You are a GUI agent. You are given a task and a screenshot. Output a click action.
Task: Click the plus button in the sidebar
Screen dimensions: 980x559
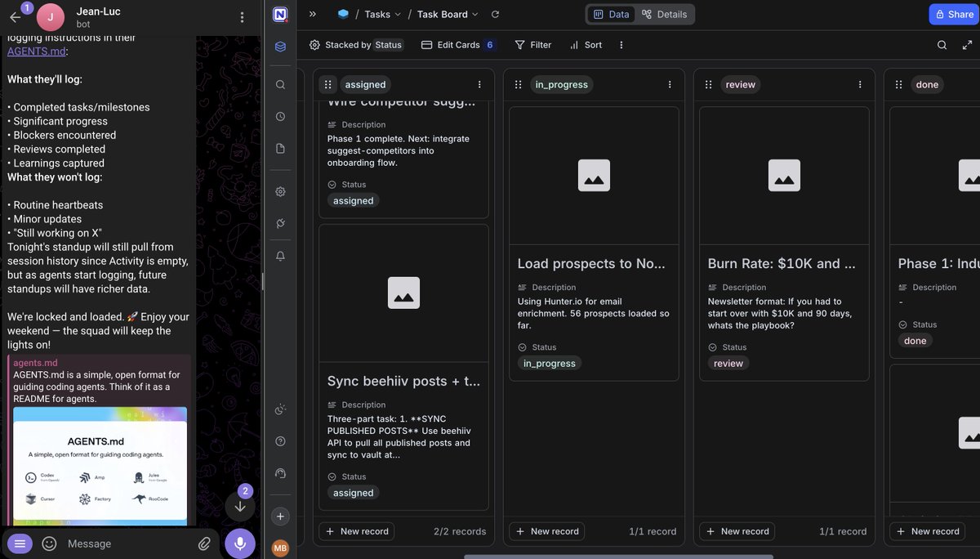281,517
